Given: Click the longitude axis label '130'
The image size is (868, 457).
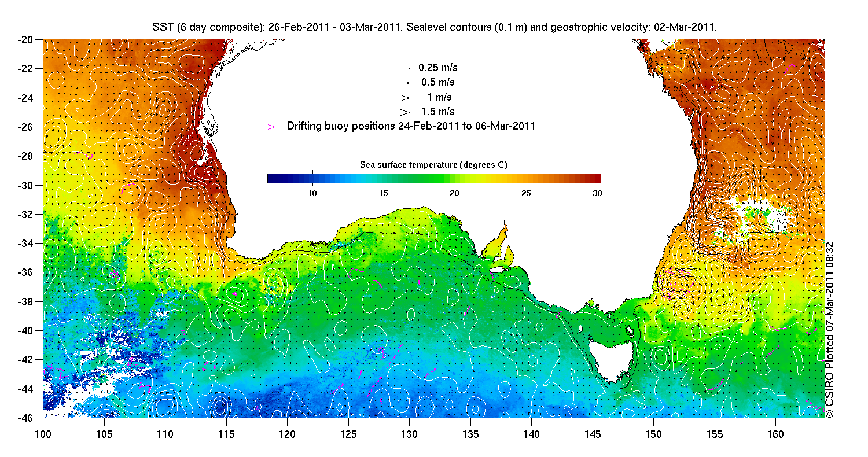Looking at the screenshot, I should click(409, 434).
